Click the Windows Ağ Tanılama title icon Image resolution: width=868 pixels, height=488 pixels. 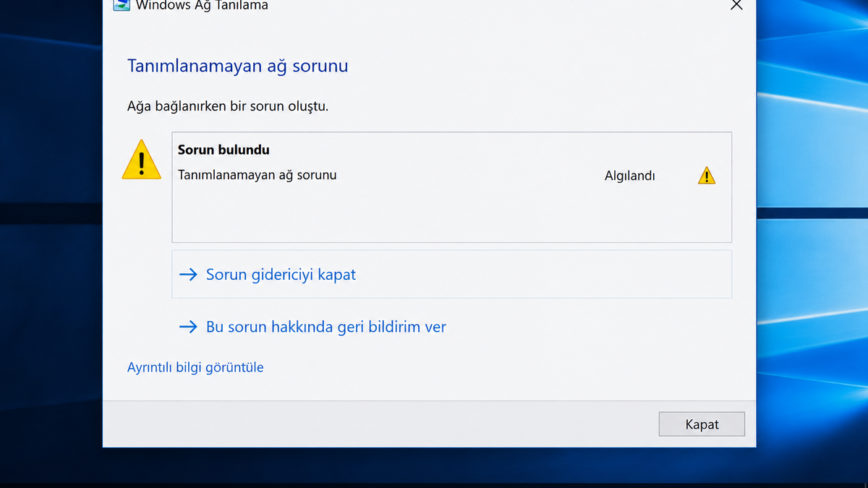[x=122, y=5]
